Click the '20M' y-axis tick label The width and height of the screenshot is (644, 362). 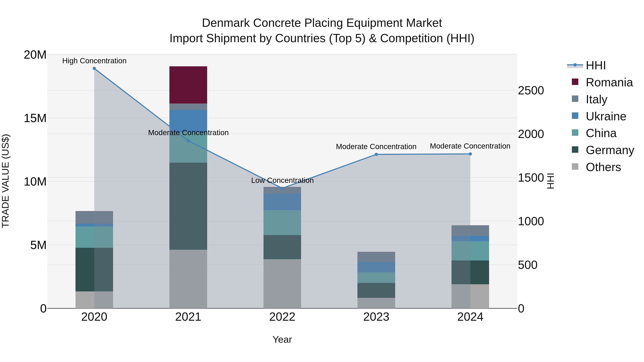35,55
